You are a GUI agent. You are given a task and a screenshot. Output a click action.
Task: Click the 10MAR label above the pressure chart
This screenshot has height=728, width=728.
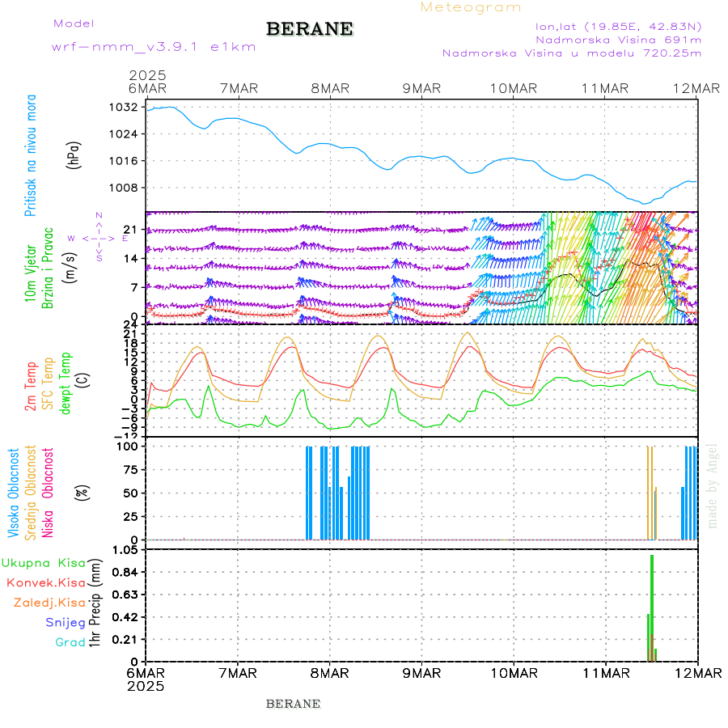pos(514,89)
